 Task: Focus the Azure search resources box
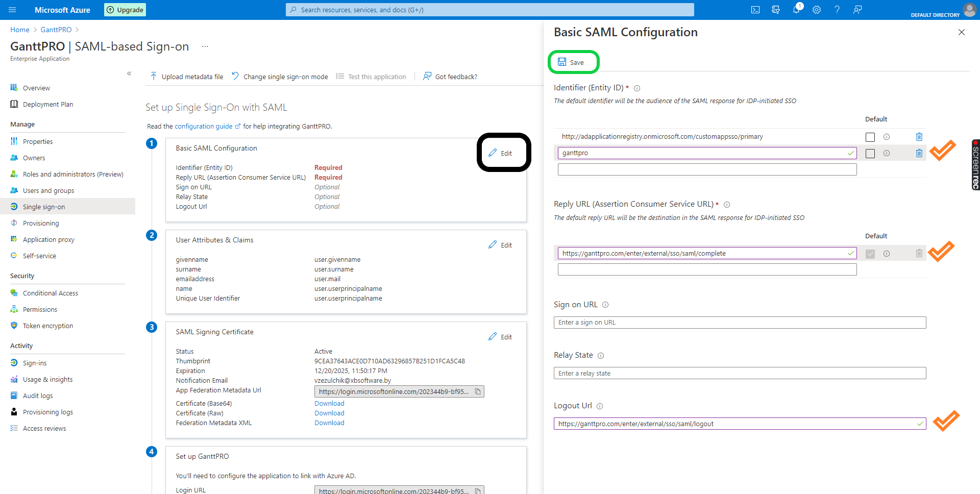[x=490, y=10]
